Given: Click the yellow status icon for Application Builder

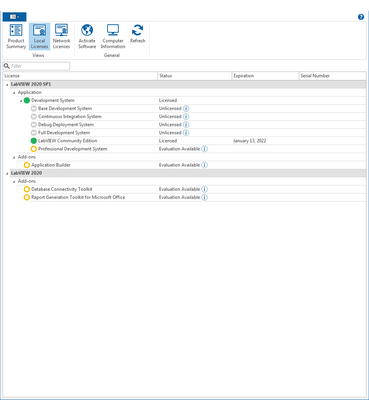Looking at the screenshot, I should point(27,165).
